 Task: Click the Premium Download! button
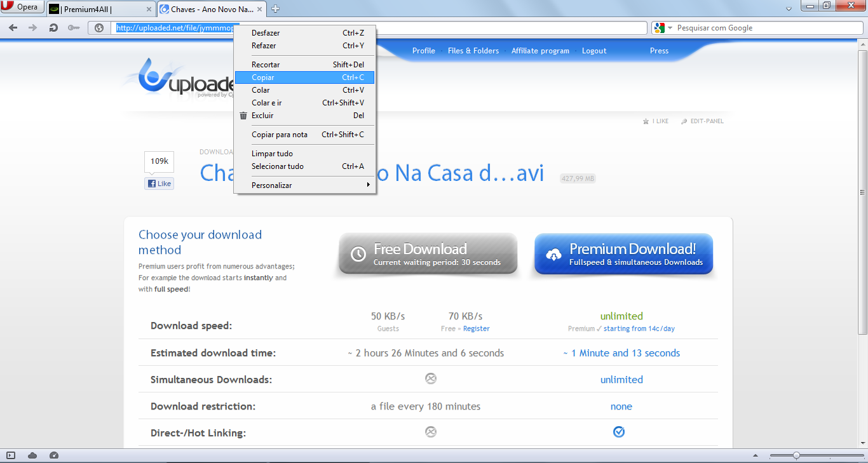pos(623,255)
